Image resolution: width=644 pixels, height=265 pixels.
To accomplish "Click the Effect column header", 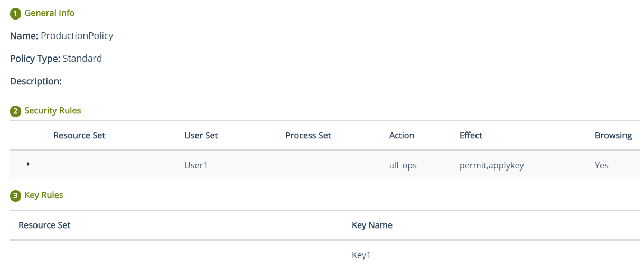I will click(471, 135).
